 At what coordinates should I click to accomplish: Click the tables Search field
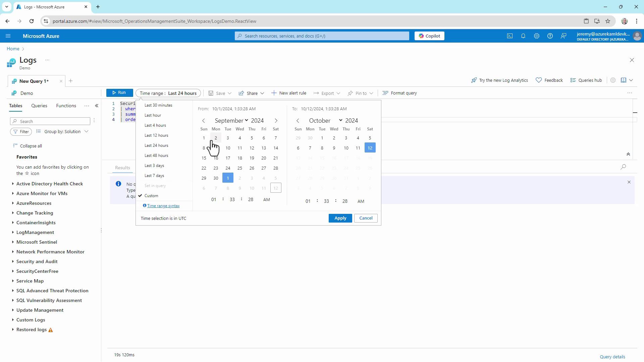(50, 121)
